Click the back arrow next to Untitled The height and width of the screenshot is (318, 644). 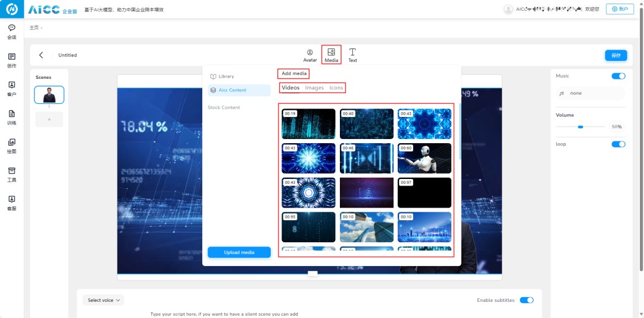(41, 55)
